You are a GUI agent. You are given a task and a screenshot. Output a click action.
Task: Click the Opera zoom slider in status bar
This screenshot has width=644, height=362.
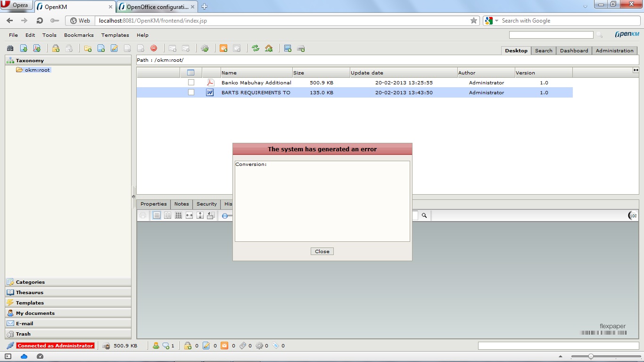coord(591,356)
